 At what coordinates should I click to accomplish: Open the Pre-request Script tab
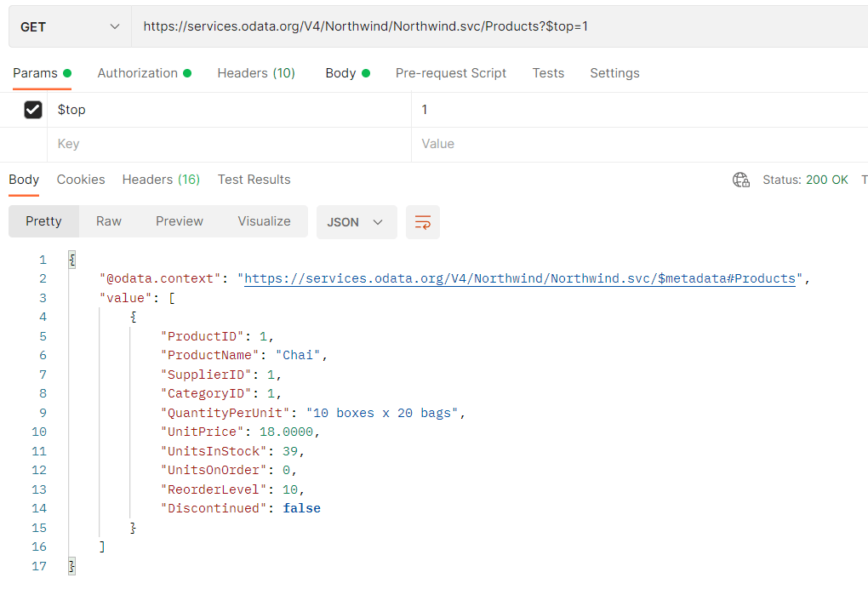[x=451, y=73]
